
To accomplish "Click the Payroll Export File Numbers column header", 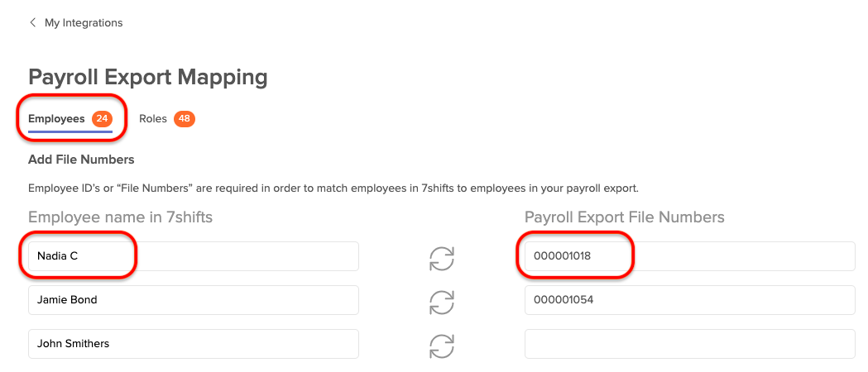I will [x=625, y=217].
